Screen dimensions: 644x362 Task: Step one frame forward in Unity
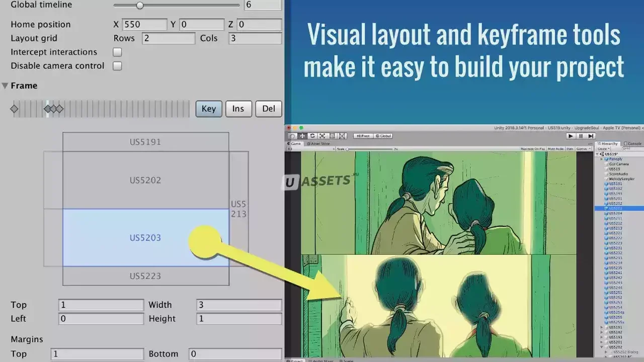pos(591,136)
